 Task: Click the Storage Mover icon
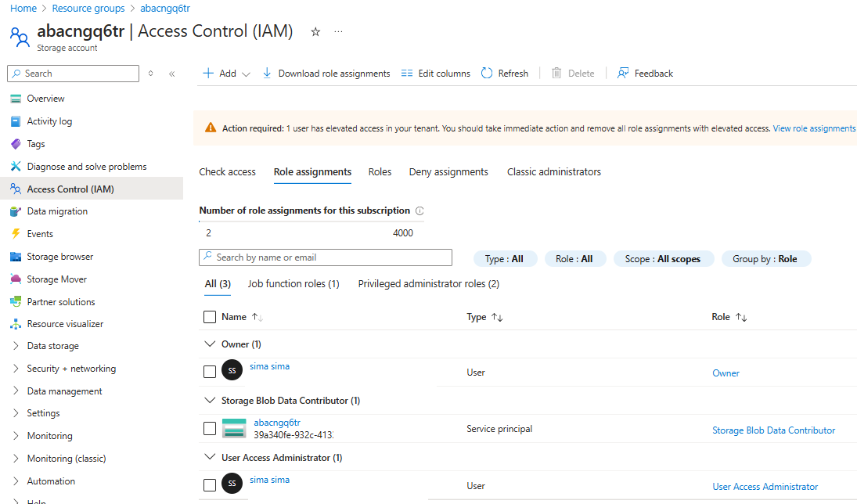16,279
